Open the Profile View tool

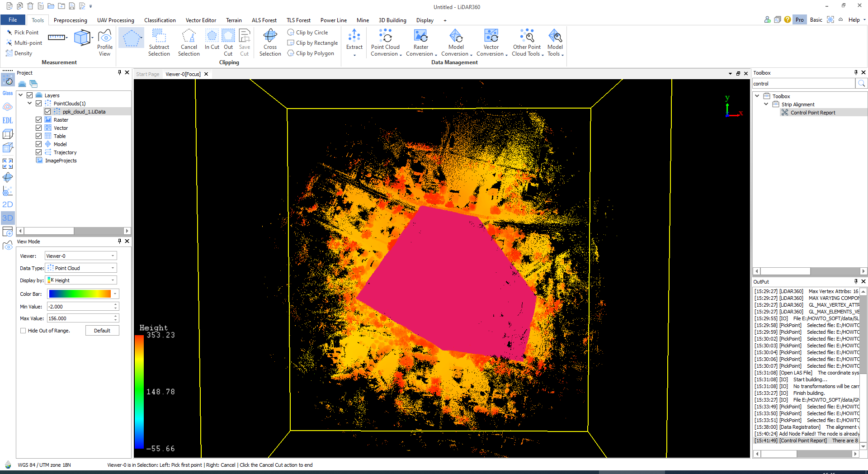pos(104,43)
